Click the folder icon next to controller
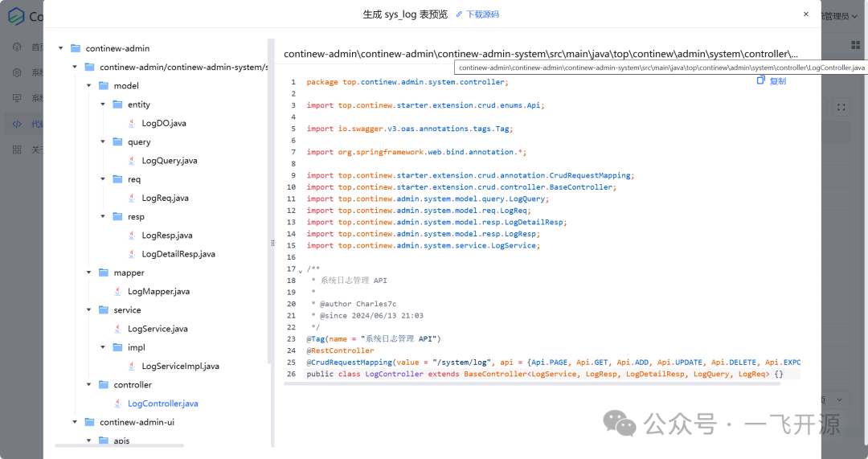868x459 pixels. point(104,384)
